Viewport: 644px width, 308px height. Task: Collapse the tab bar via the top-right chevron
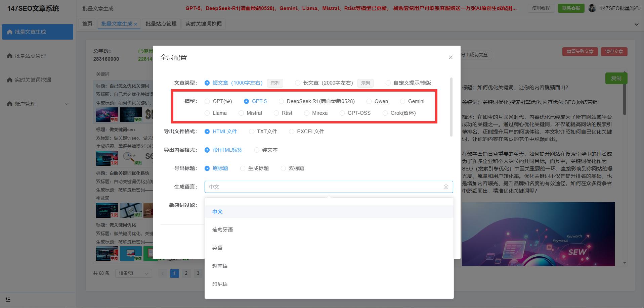(x=636, y=24)
